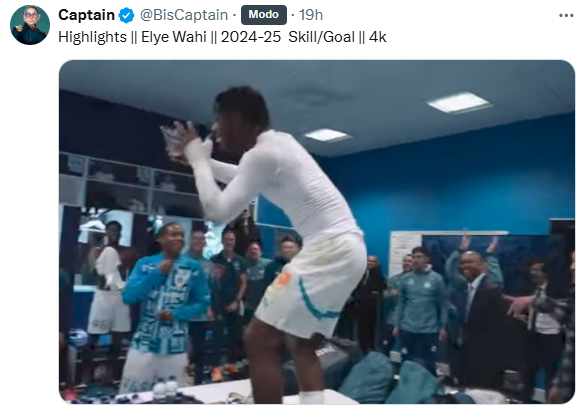
Task: Click the water bottles on the table
Action: click(x=165, y=388)
